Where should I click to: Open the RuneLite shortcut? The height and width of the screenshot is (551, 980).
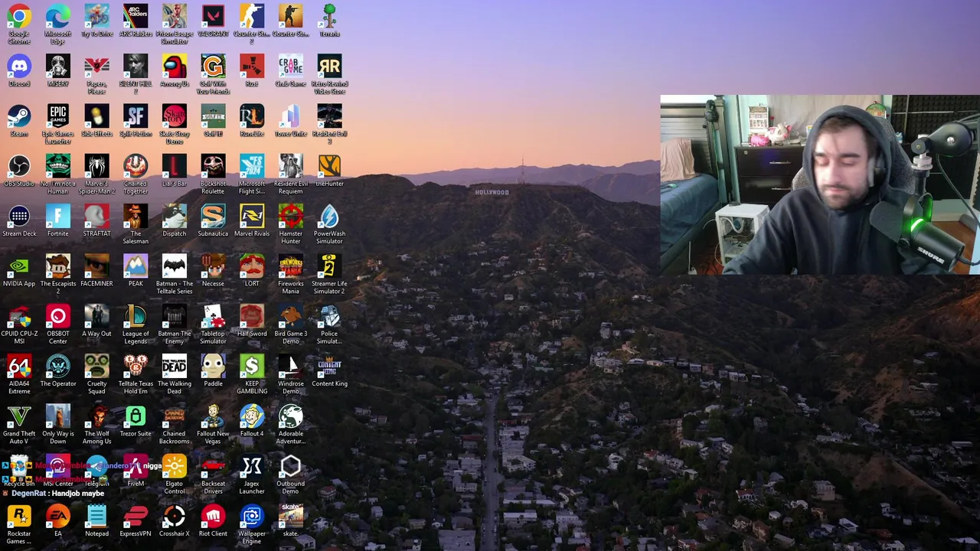point(252,116)
